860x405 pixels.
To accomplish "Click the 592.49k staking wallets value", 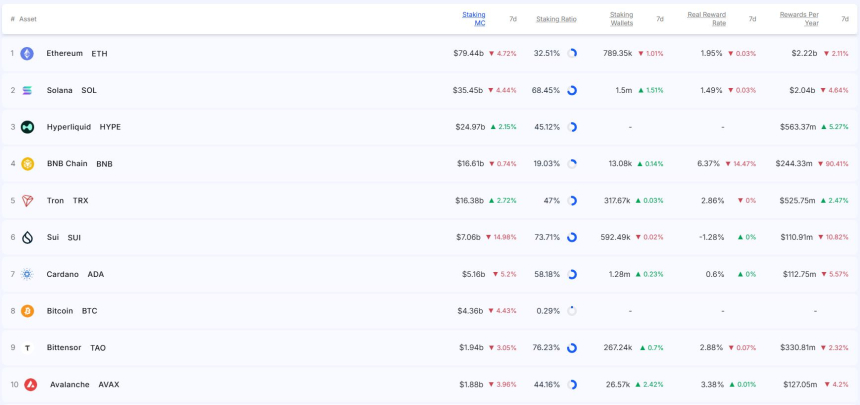I will point(617,238).
